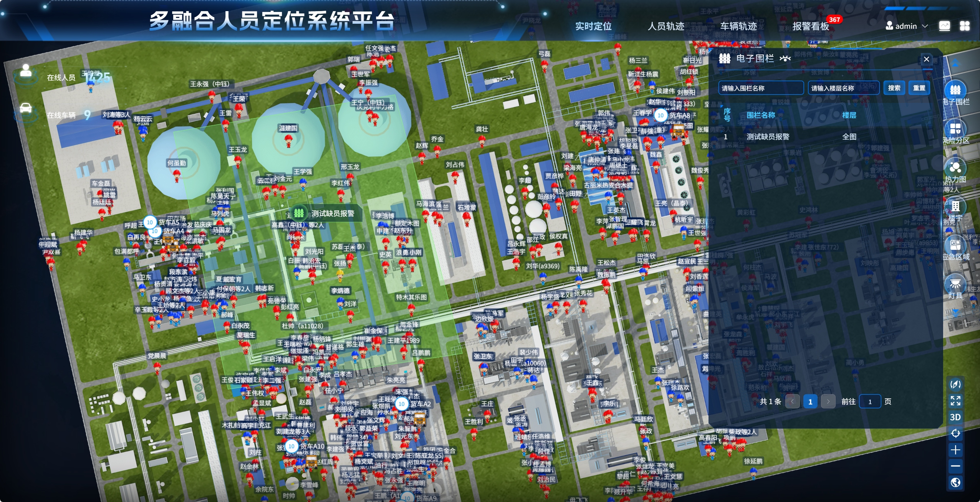The width and height of the screenshot is (980, 502).
Task: Switch to the 人员轨迹 tab
Action: (x=666, y=26)
